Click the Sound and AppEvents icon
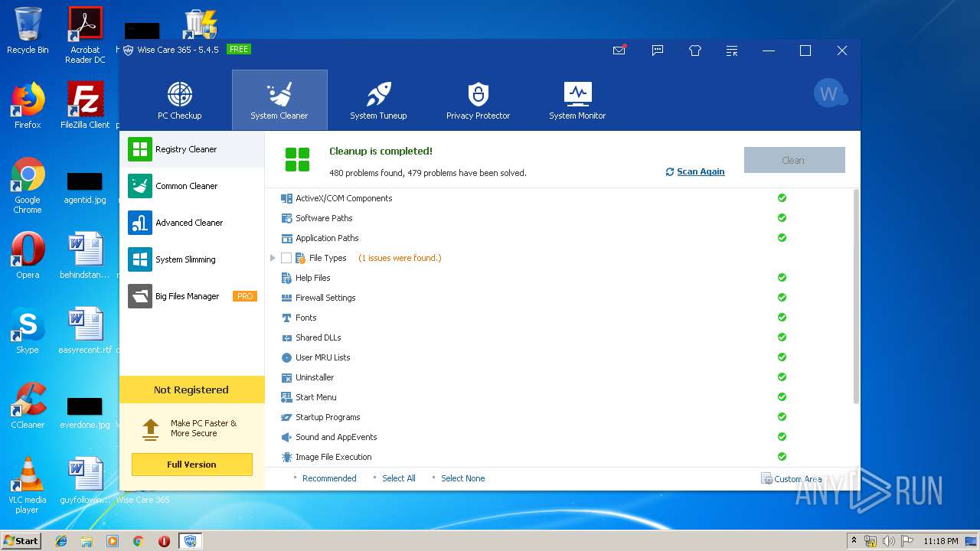980x551 pixels. coord(287,437)
